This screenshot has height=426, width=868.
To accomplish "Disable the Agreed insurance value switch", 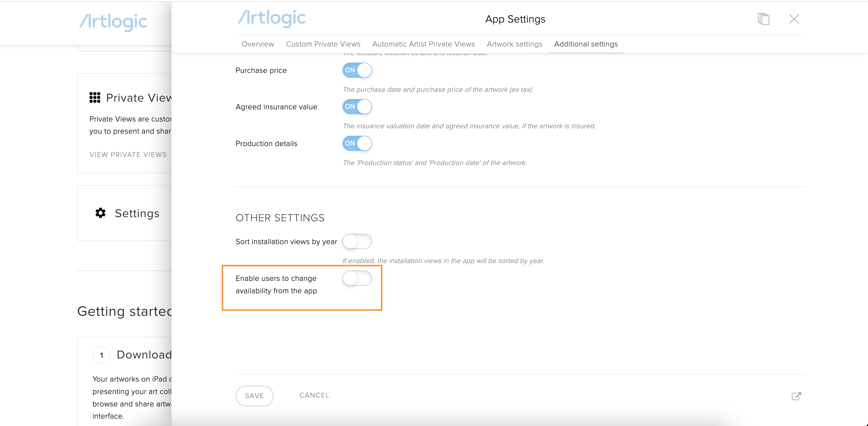I will tap(357, 106).
